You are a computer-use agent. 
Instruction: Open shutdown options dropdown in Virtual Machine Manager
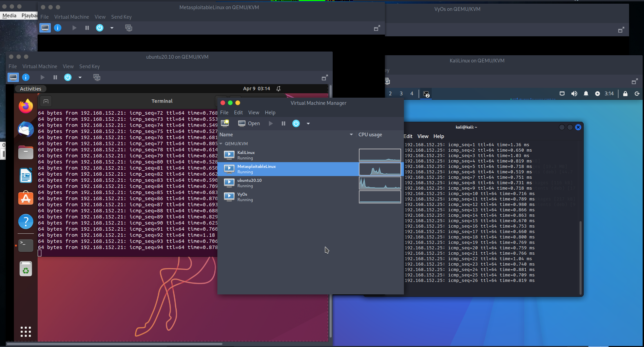coord(308,123)
